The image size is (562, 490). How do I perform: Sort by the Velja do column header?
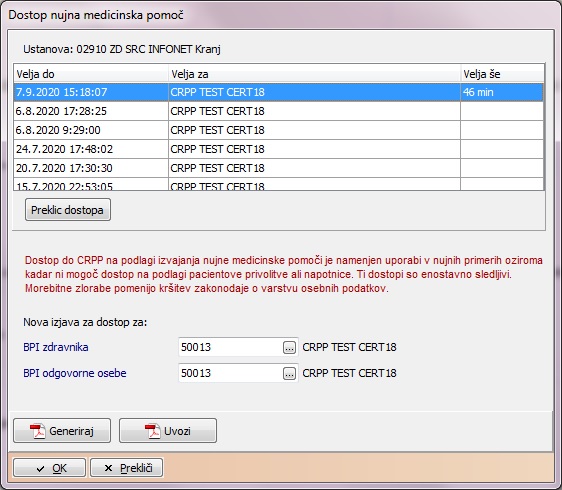91,74
